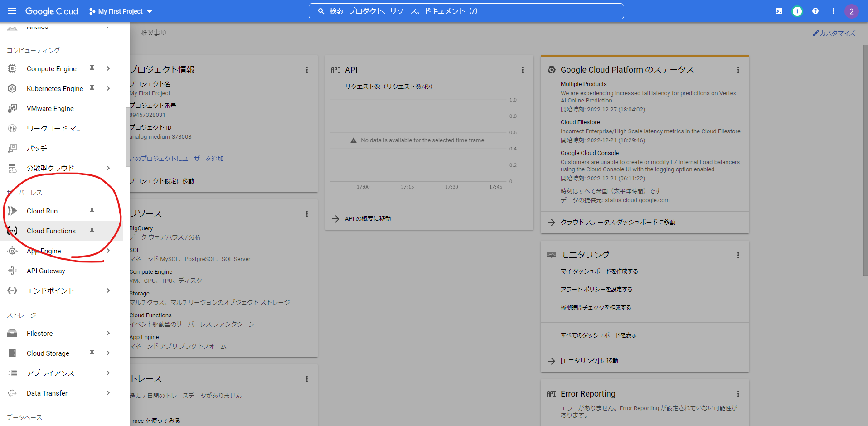Open BigQuery resource entry
The image size is (868, 426).
141,228
